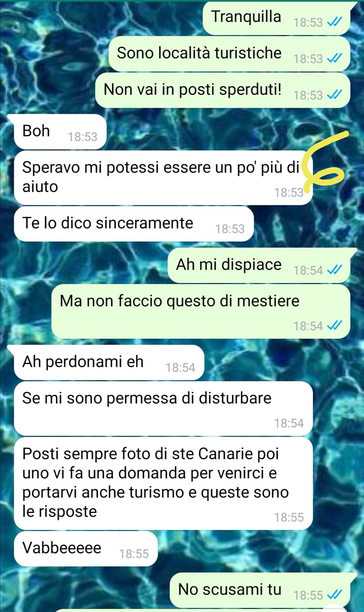Tap the 'Te lo dico sinceramente' bubble
This screenshot has width=364, height=612.
coord(134,224)
